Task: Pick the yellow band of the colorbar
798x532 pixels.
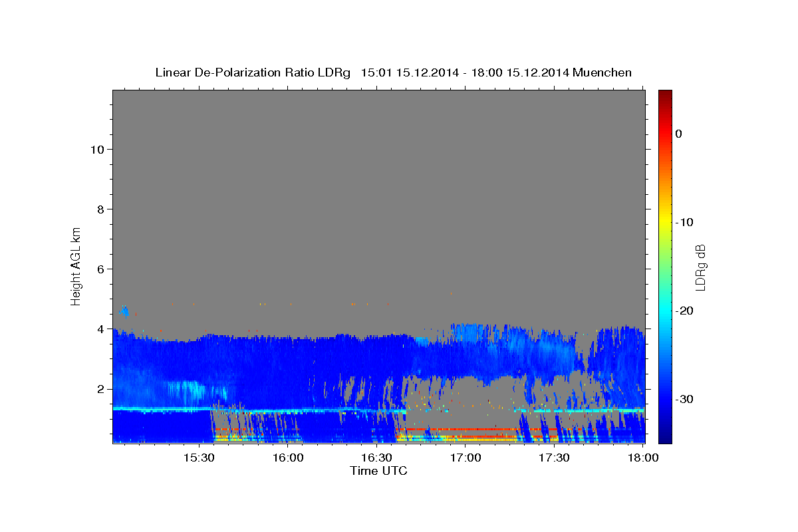Action: click(x=665, y=222)
